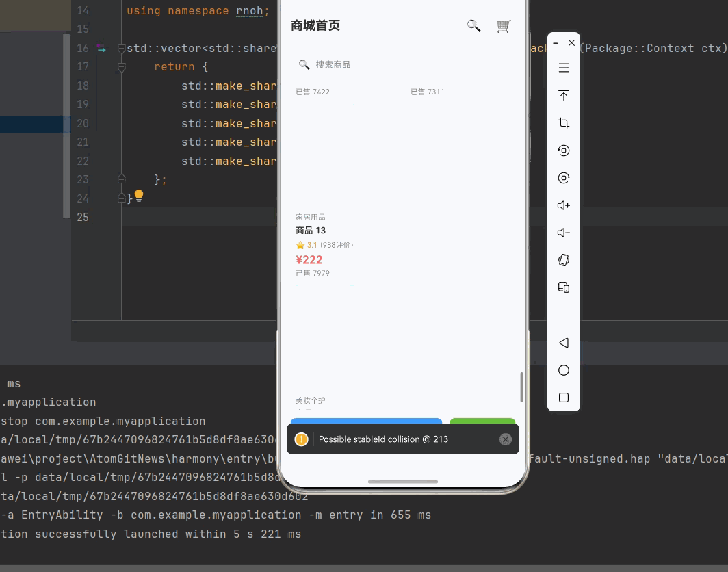Click the blue button at the app bottom
The height and width of the screenshot is (572, 728).
[366, 421]
